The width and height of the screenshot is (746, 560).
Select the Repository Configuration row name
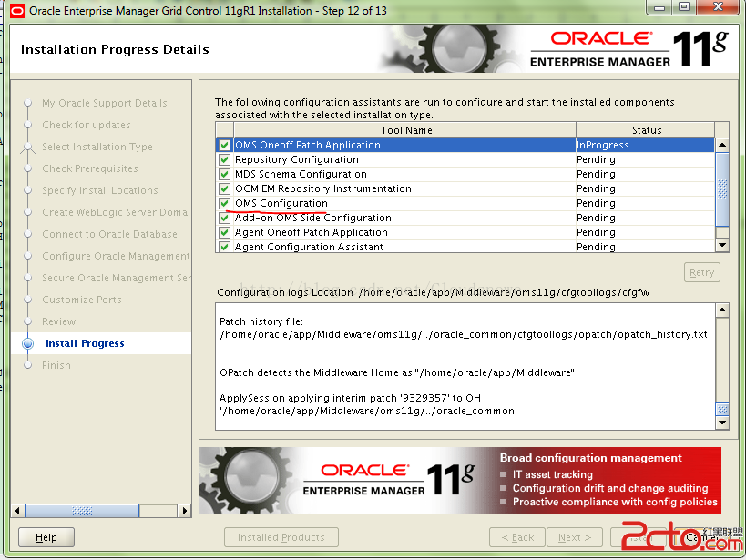pyautogui.click(x=296, y=160)
